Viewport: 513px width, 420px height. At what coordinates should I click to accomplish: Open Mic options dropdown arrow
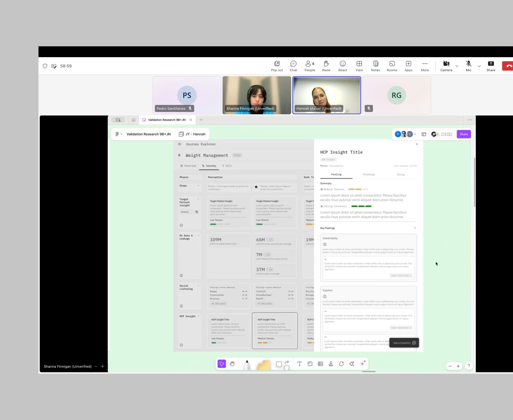(479, 66)
